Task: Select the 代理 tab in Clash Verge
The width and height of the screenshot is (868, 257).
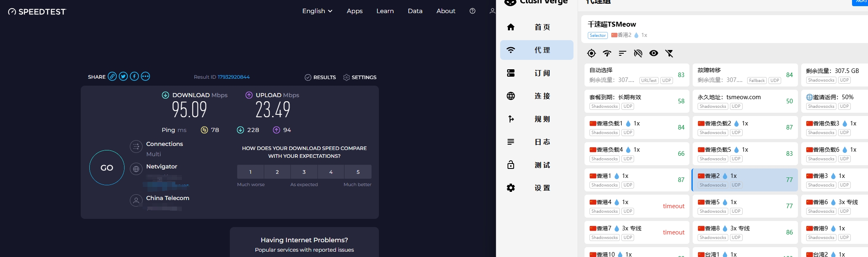Action: point(537,50)
